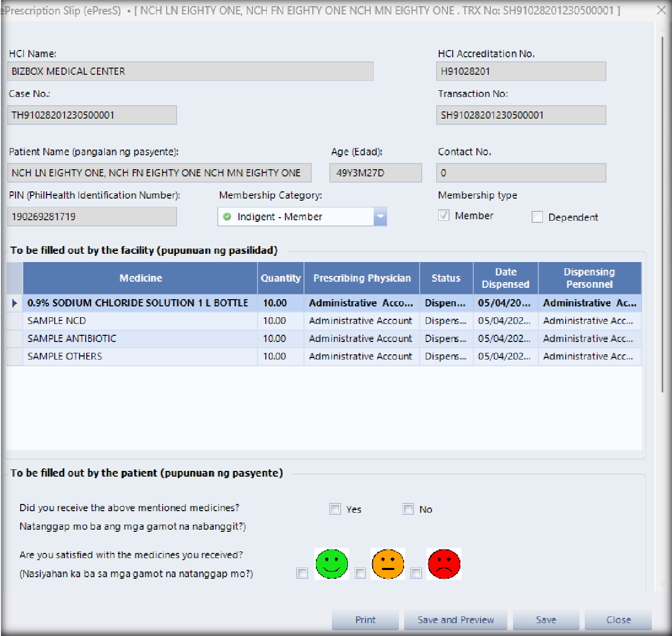This screenshot has height=636, width=672.
Task: Open the Indigent - Member combo box
Action: [297, 217]
